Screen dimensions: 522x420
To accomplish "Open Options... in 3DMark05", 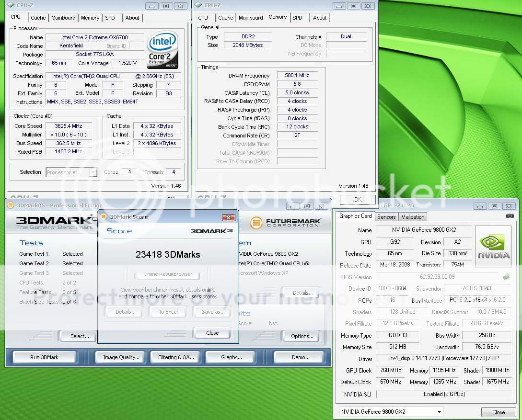I will click(x=302, y=336).
